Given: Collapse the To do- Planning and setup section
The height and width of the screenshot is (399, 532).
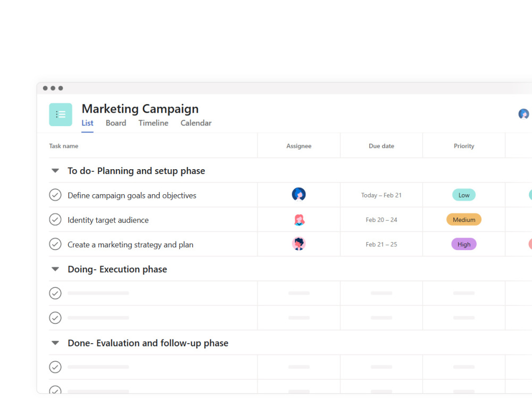Looking at the screenshot, I should coord(55,171).
